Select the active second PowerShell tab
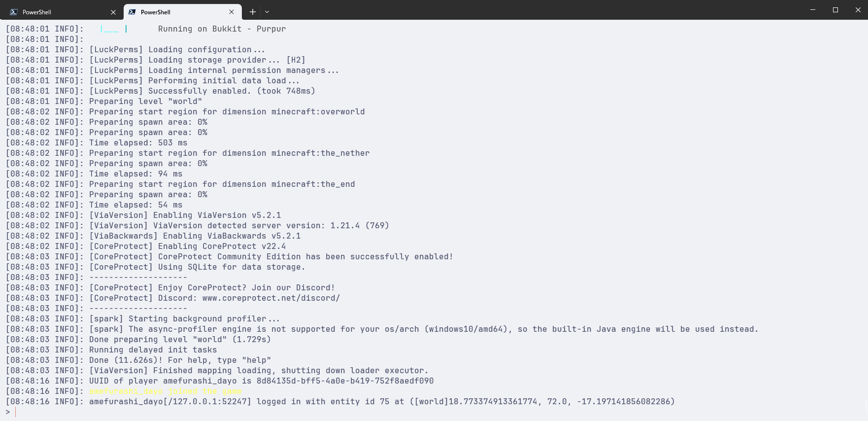This screenshot has width=868, height=421. click(177, 12)
